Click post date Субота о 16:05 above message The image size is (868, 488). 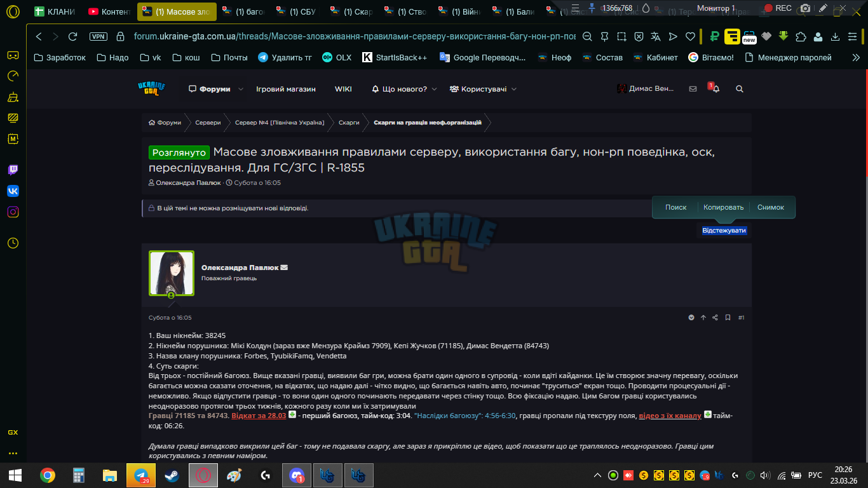(x=170, y=318)
